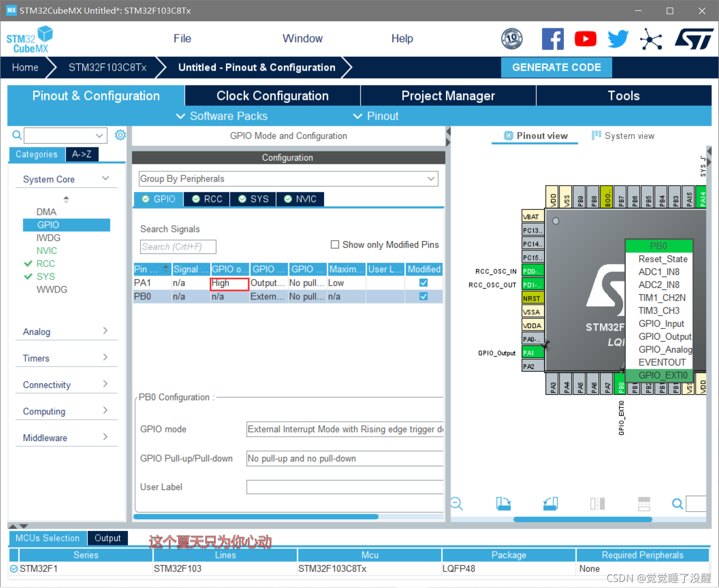Open the Window menu
Screen dimensions: 719x588
302,39
